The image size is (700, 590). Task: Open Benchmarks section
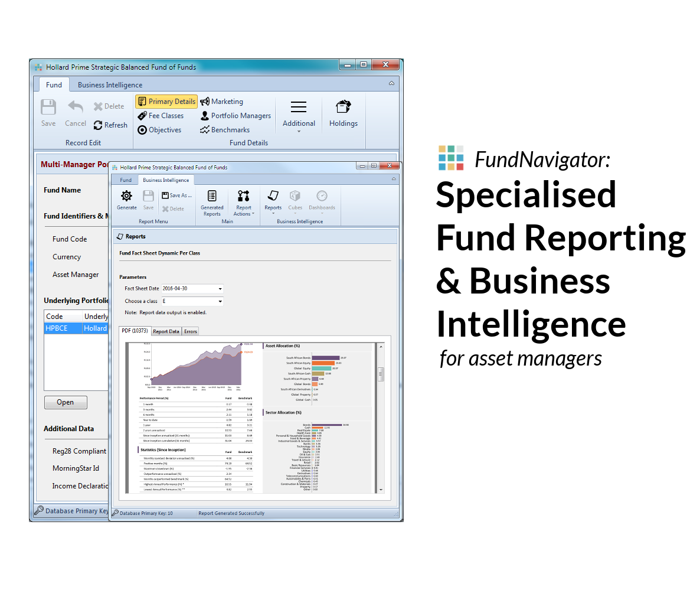click(224, 130)
